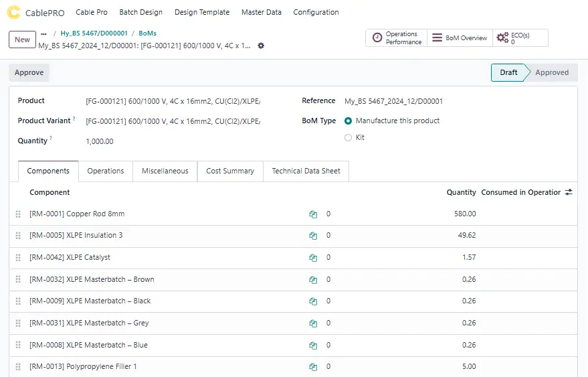The height and width of the screenshot is (377, 588).
Task: Click attachments icon on Masterbatch – Brown row
Action: [313, 279]
